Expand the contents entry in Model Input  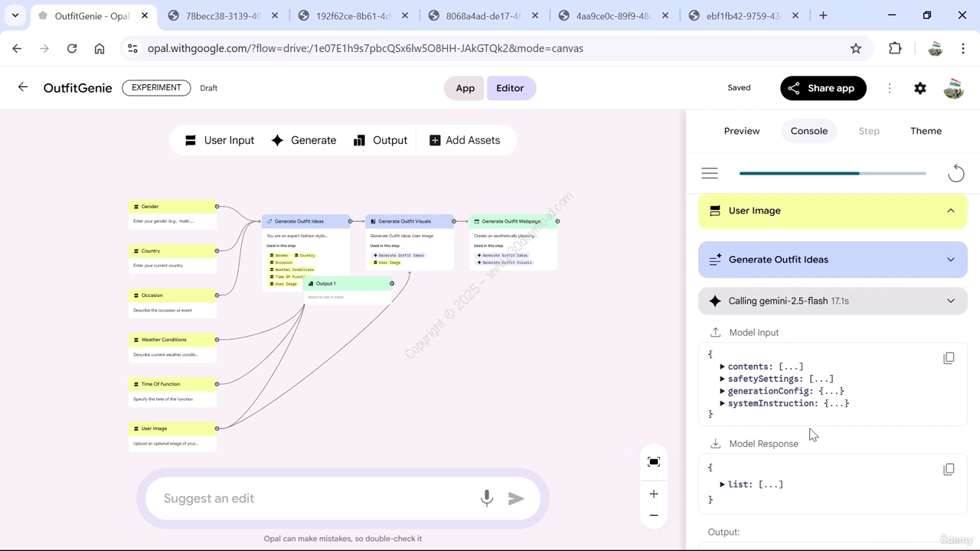tap(722, 367)
